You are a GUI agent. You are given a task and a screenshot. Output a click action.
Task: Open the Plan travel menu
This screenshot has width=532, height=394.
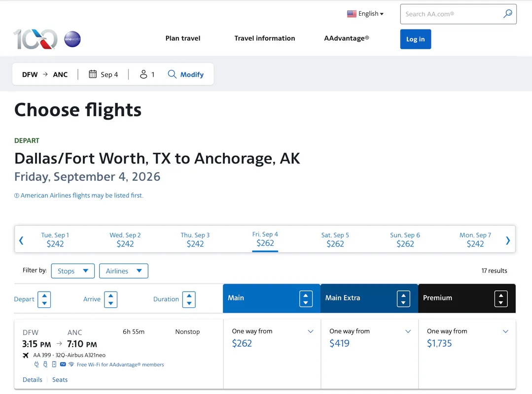[x=183, y=38]
